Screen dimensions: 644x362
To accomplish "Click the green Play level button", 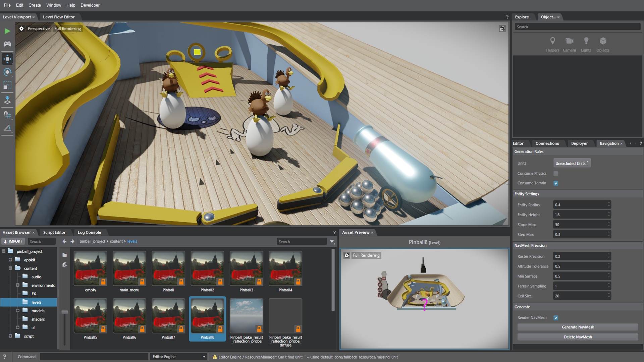I will click(x=7, y=31).
